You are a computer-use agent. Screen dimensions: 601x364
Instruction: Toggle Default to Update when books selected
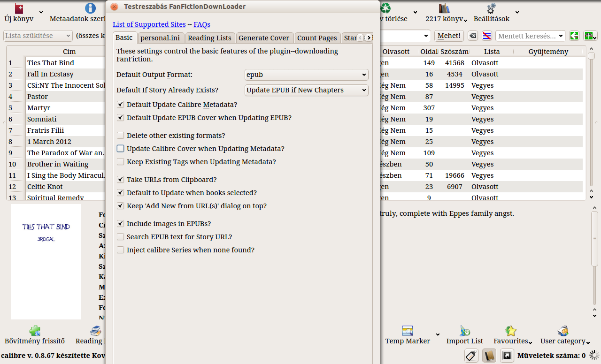click(121, 193)
